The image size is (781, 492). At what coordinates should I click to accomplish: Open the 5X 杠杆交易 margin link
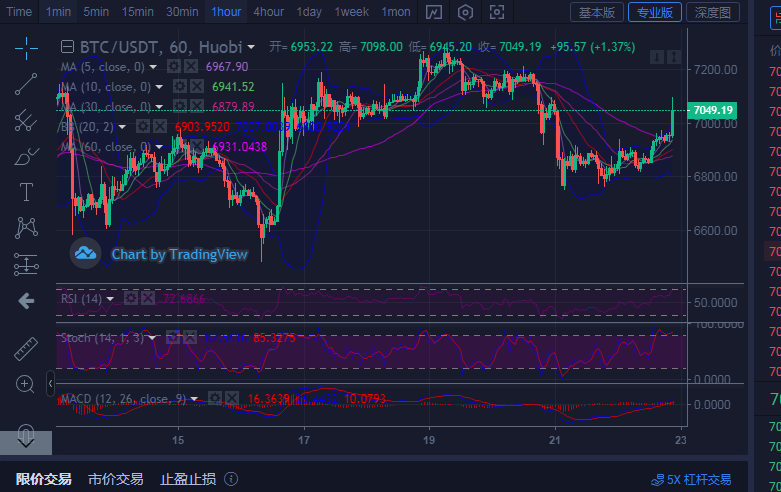[691, 480]
